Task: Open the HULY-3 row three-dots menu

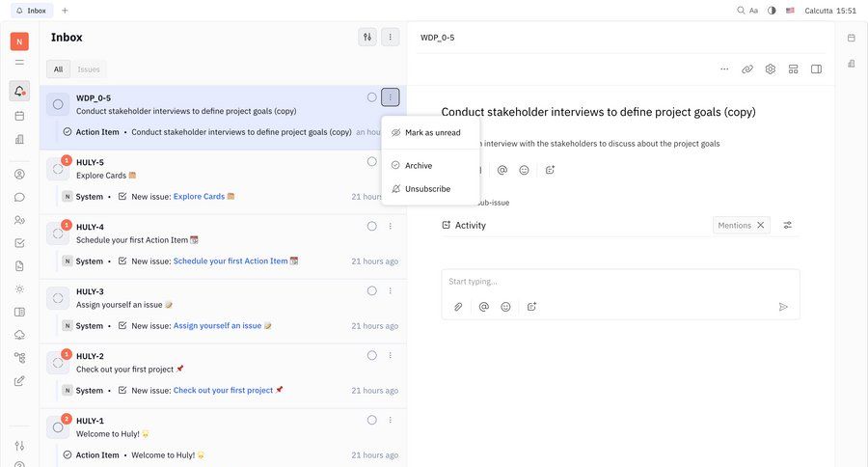Action: 391,290
